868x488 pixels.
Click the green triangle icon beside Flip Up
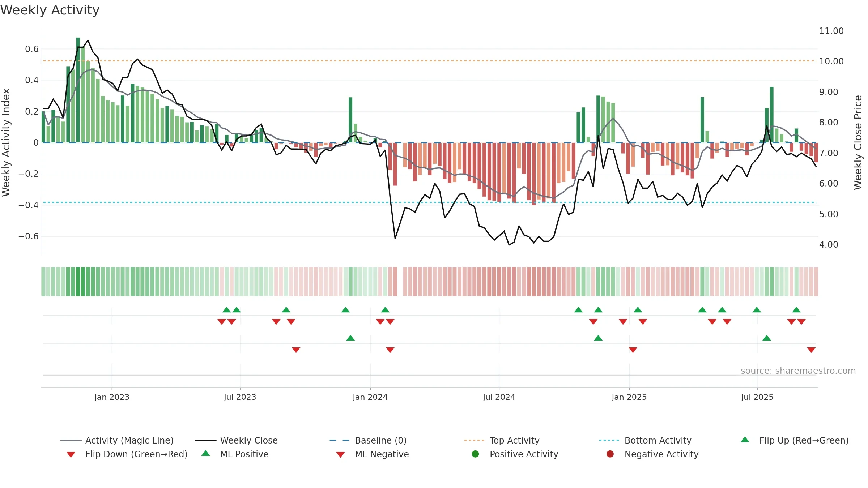745,440
